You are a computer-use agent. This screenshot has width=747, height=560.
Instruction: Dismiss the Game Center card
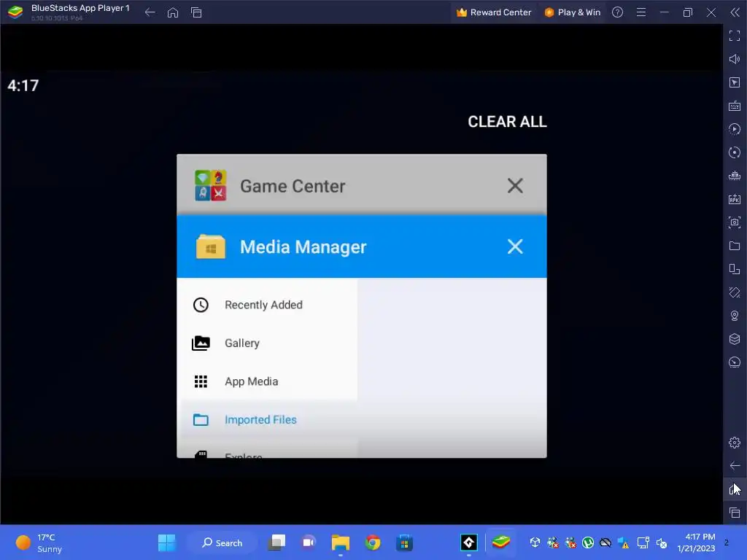pos(515,185)
